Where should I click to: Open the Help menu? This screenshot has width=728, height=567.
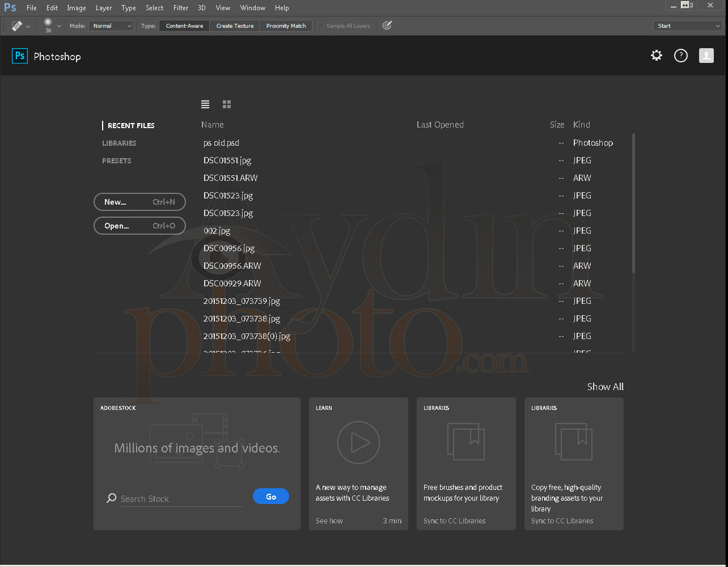pyautogui.click(x=282, y=8)
